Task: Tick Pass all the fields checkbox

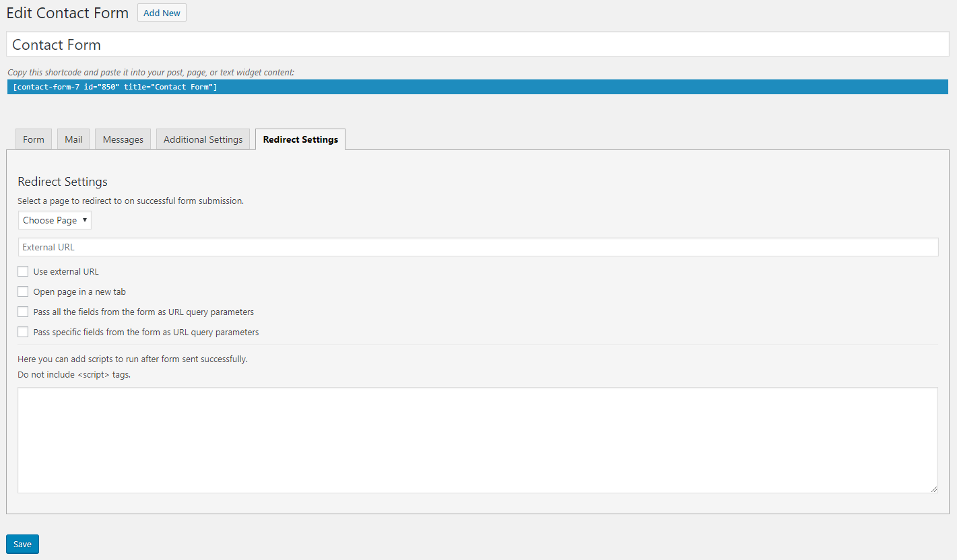Action: (24, 312)
